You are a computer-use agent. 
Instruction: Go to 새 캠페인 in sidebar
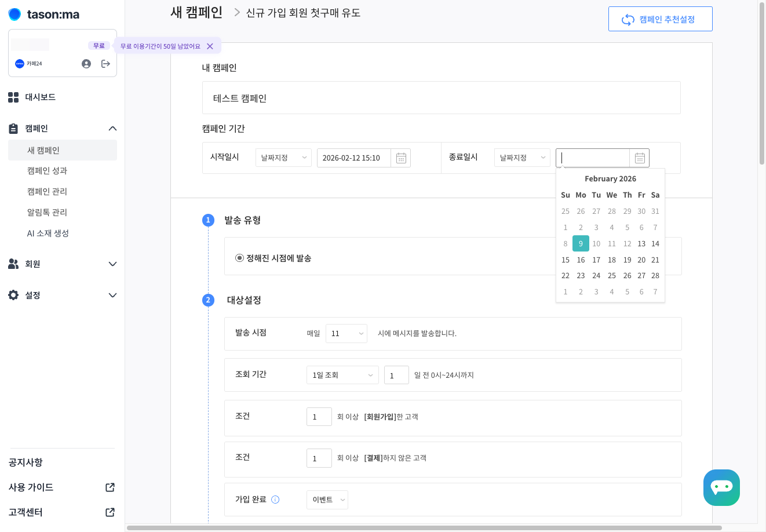(63, 150)
